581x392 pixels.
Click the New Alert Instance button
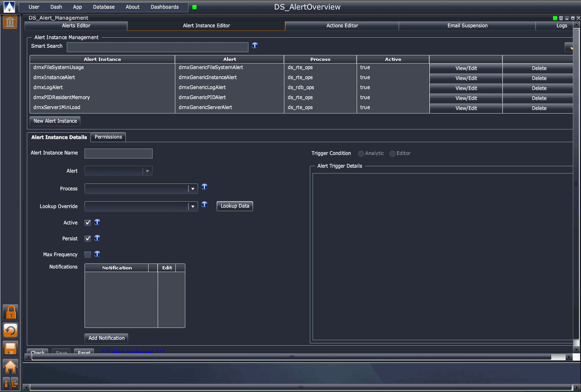[55, 121]
